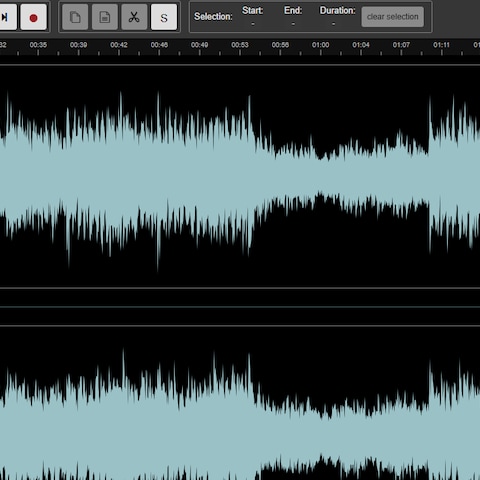The width and height of the screenshot is (480, 480).
Task: Seek to 00:53 on the time ruler
Action: [x=240, y=45]
